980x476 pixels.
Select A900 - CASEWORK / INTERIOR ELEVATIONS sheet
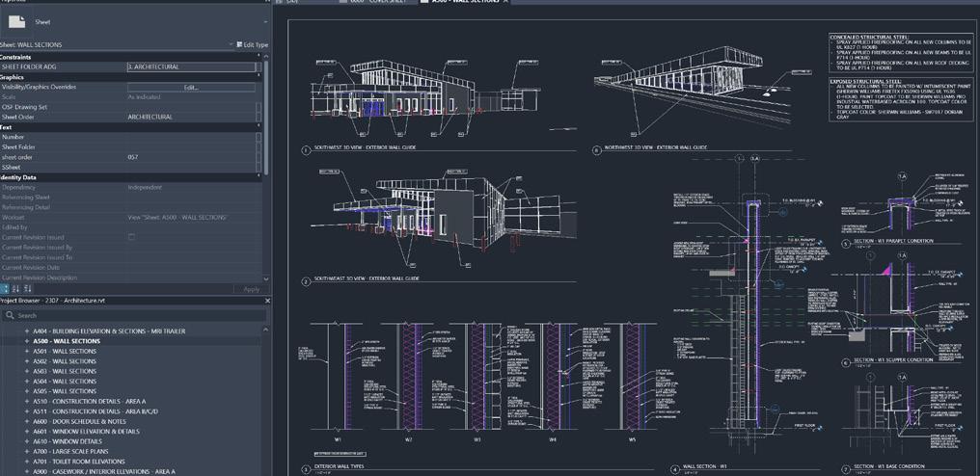coord(104,471)
